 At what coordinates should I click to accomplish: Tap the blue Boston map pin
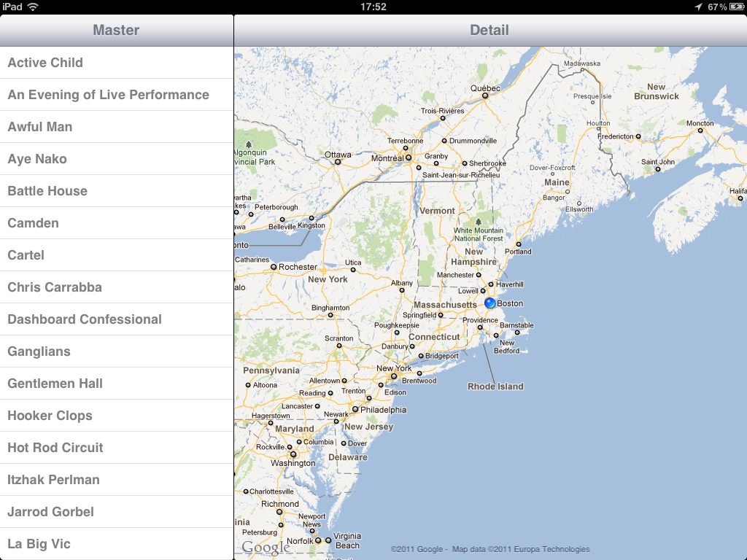click(489, 303)
